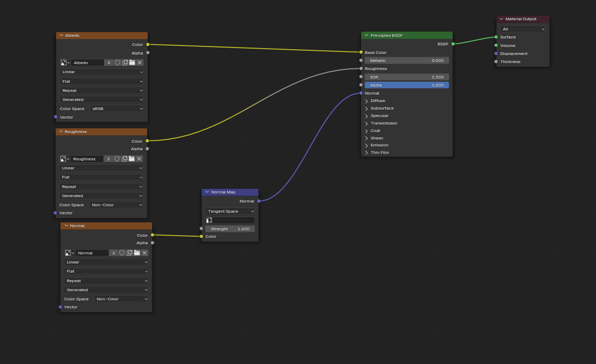The width and height of the screenshot is (596, 364).
Task: Click the Alpha slider in Principled BSDF
Action: point(407,85)
